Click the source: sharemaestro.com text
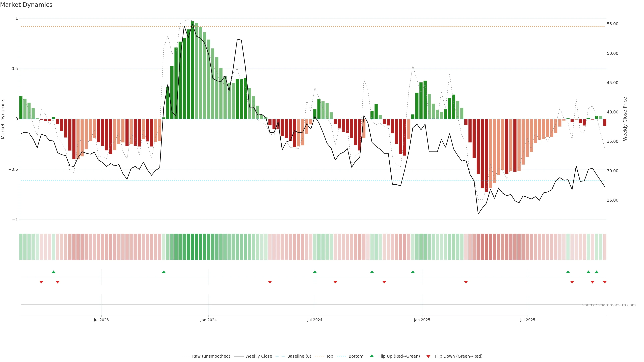Screen dimensions: 644x362 [609, 305]
